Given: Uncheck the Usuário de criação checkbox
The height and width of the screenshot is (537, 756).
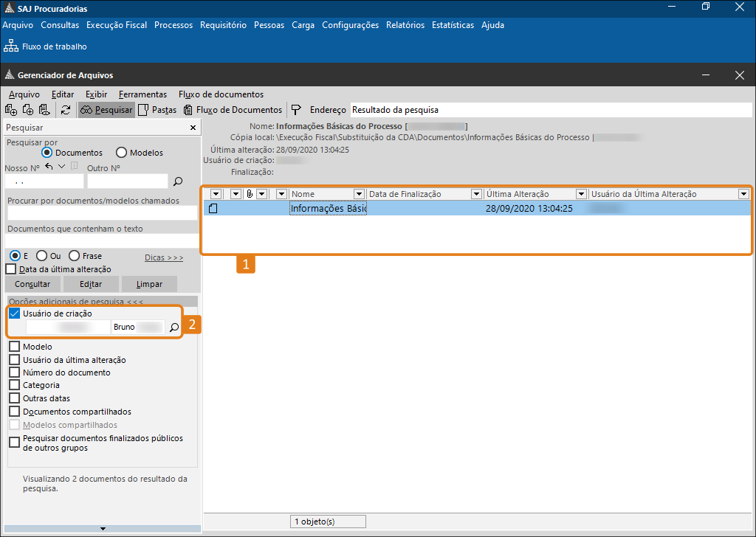Looking at the screenshot, I should [15, 313].
